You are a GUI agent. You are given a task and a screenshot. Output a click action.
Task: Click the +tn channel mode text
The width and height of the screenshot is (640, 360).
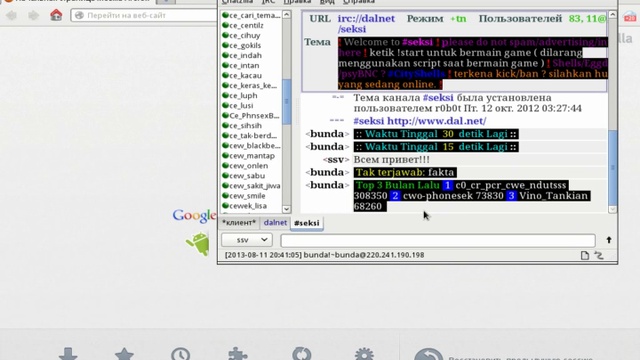coord(458,19)
